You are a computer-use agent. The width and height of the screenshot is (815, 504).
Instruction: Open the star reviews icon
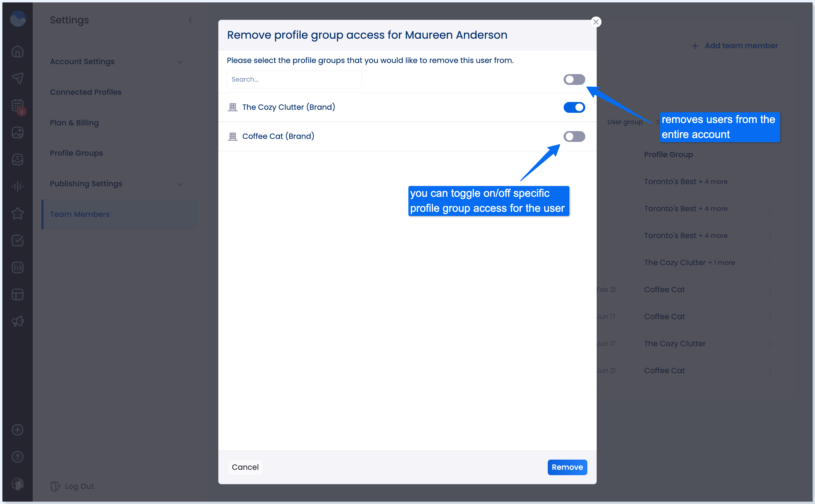point(18,213)
